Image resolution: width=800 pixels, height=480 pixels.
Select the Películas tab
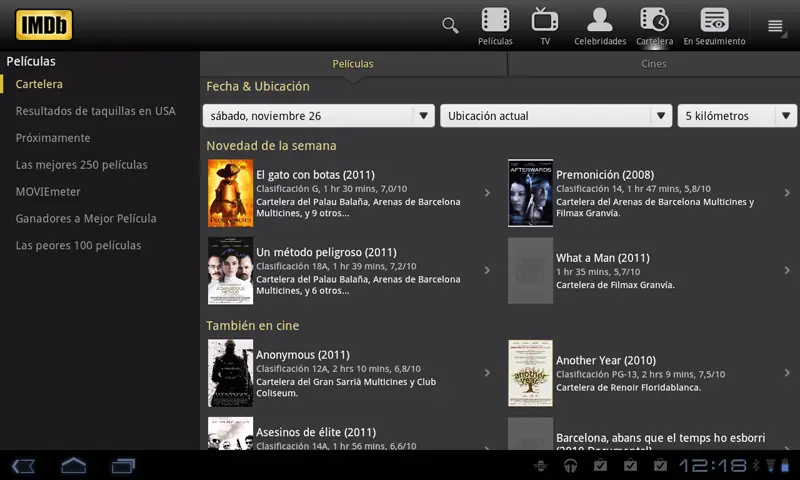point(353,64)
